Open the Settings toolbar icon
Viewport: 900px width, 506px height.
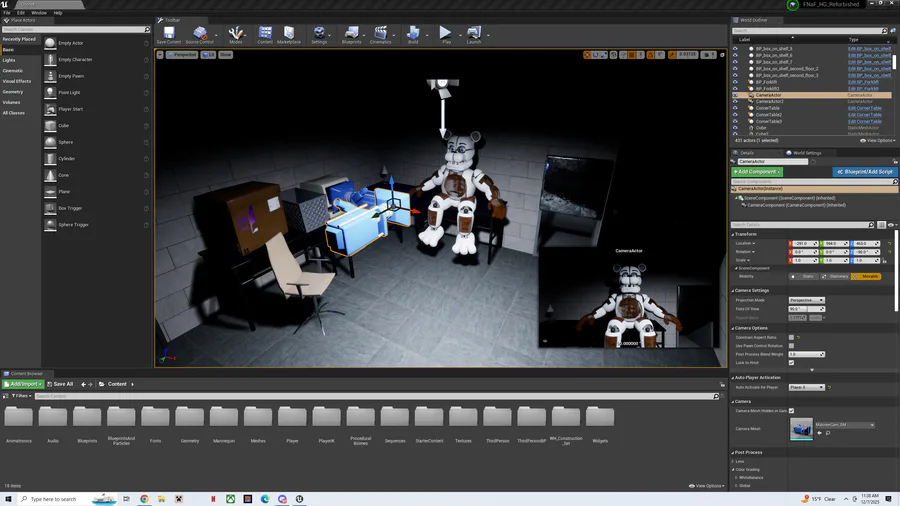click(319, 34)
